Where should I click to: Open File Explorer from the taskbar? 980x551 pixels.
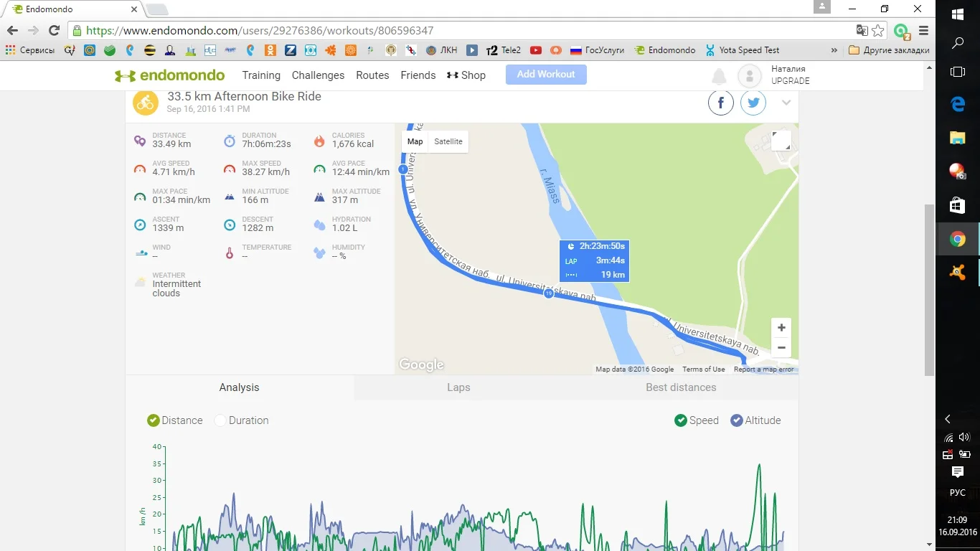pyautogui.click(x=958, y=137)
